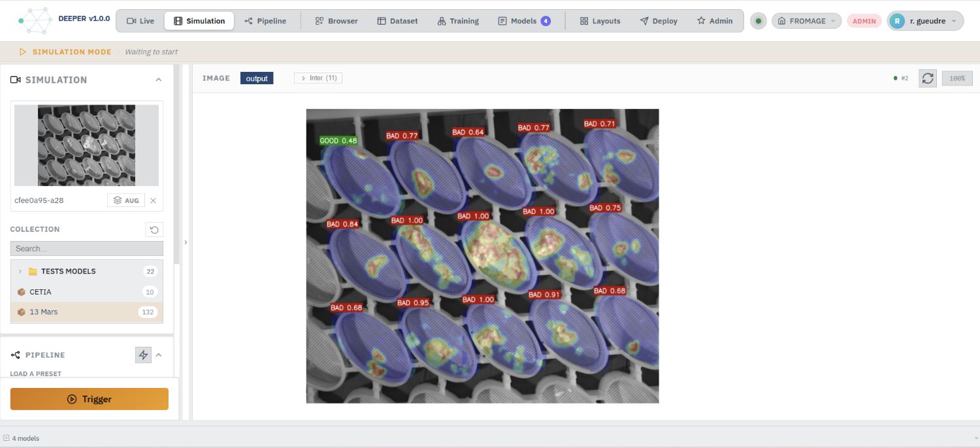
Task: Go to the Deploy tab
Action: (659, 21)
